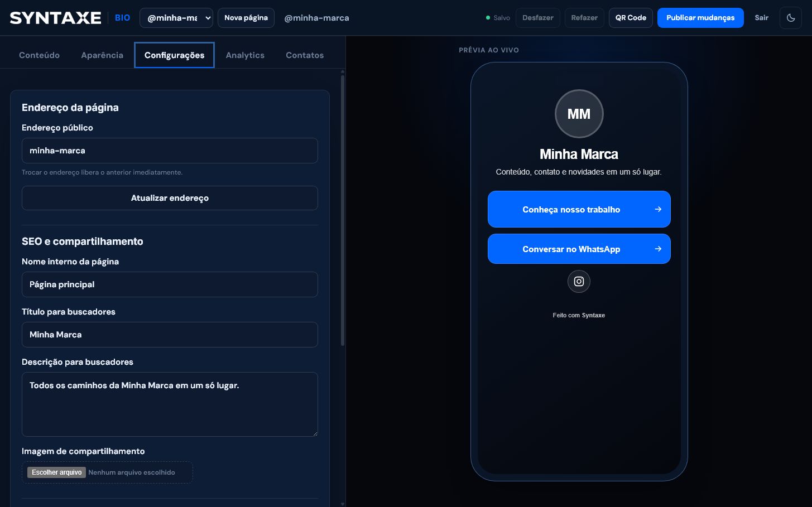Open the QR Code button
The image size is (812, 507).
(631, 18)
